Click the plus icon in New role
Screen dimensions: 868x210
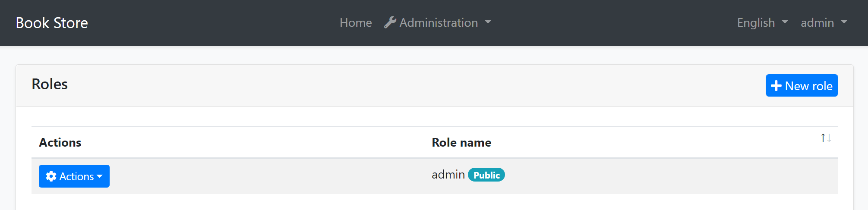[776, 86]
